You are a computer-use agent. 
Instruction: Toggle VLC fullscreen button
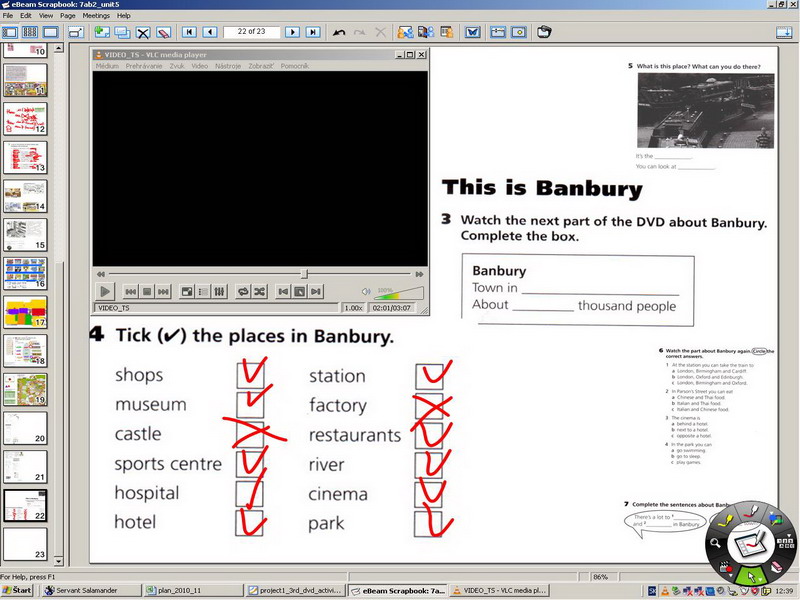pyautogui.click(x=187, y=291)
